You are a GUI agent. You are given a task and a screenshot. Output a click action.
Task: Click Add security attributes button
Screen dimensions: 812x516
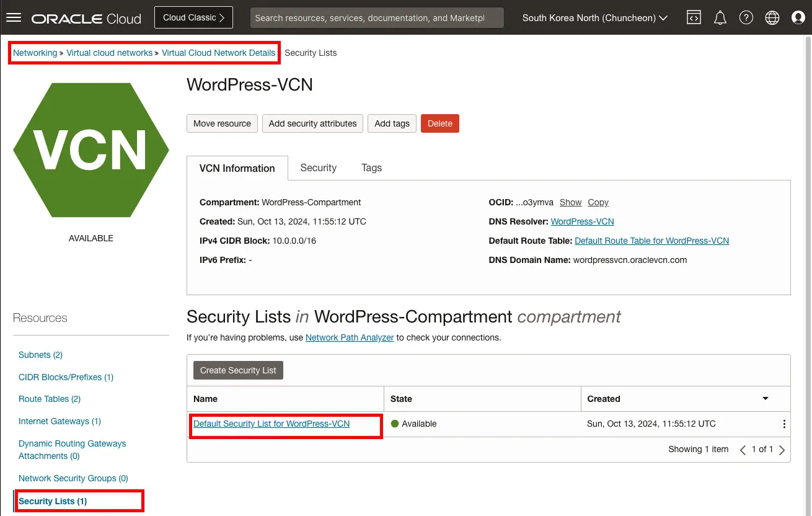click(x=312, y=123)
